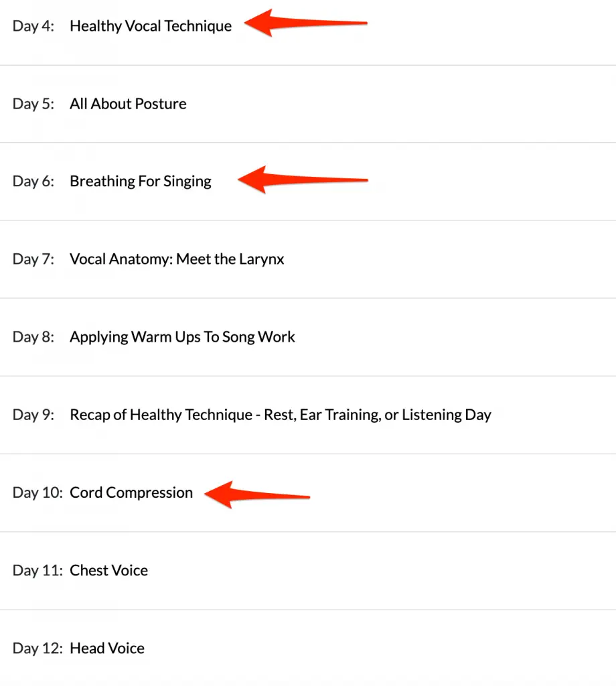This screenshot has width=616, height=686.
Task: Open the Cord Compression lesson
Action: [131, 492]
